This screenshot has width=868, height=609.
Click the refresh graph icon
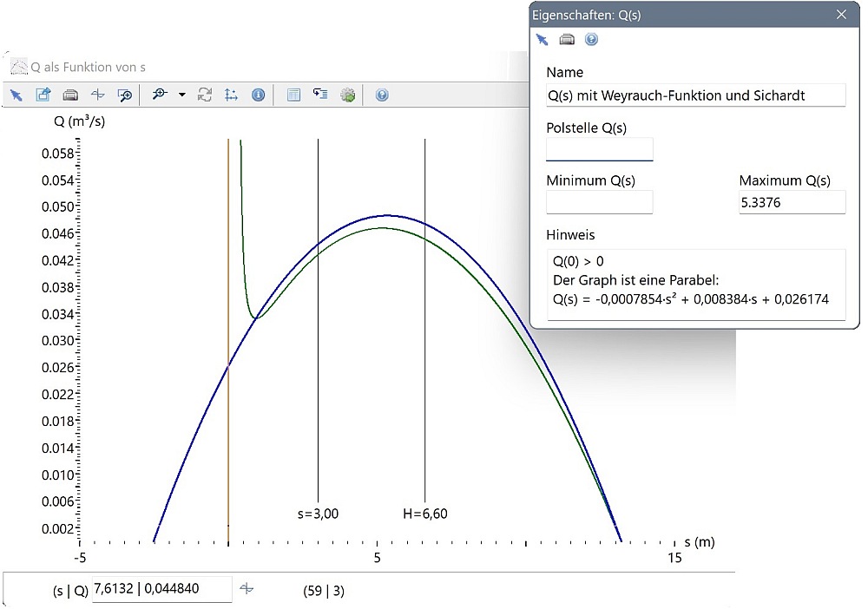205,95
